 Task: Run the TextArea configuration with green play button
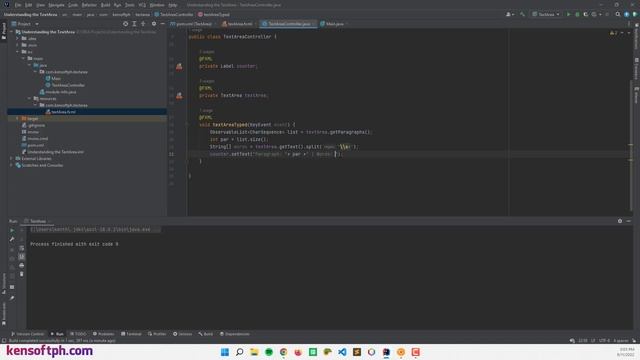pyautogui.click(x=568, y=14)
